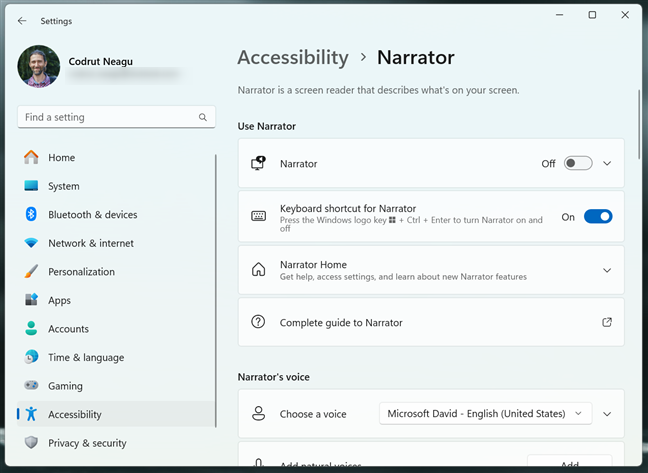Click the Personalization paintbrush icon
The width and height of the screenshot is (648, 473).
(31, 271)
